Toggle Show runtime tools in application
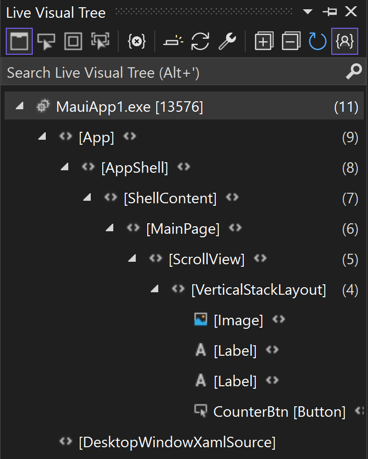368x459 pixels. (x=19, y=41)
